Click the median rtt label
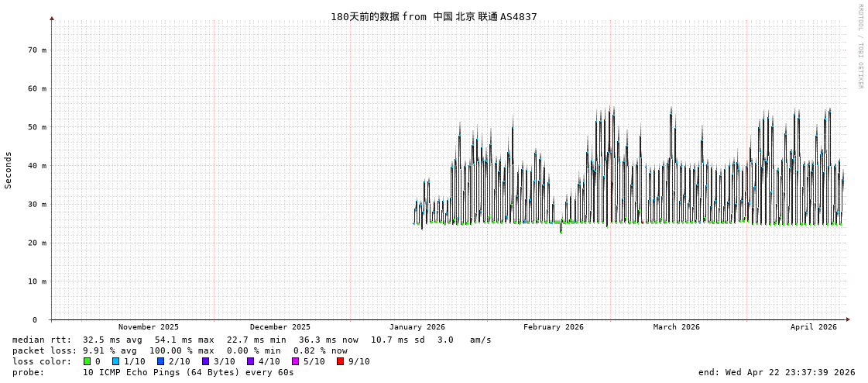Screen dimensions: 868x383 [42, 340]
